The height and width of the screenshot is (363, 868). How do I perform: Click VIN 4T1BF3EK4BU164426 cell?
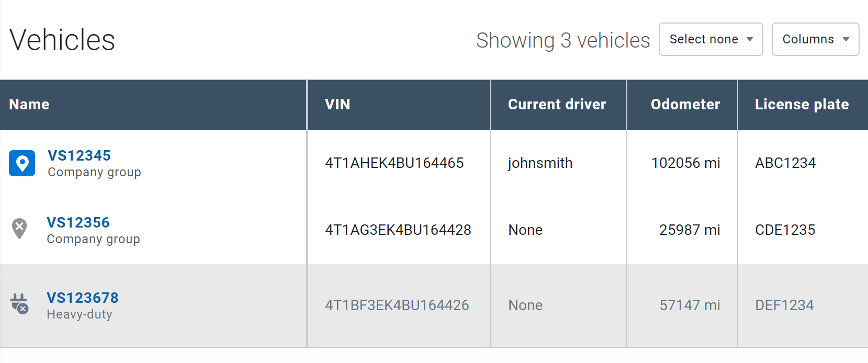click(x=397, y=305)
